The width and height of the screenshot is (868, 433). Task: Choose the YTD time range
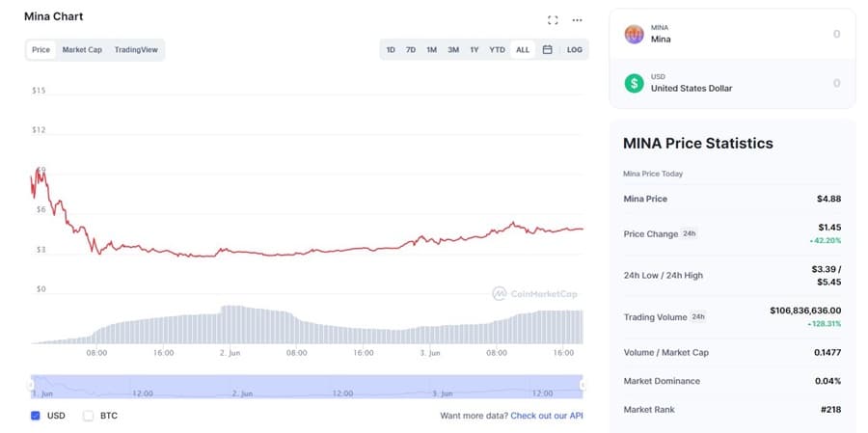coord(497,49)
